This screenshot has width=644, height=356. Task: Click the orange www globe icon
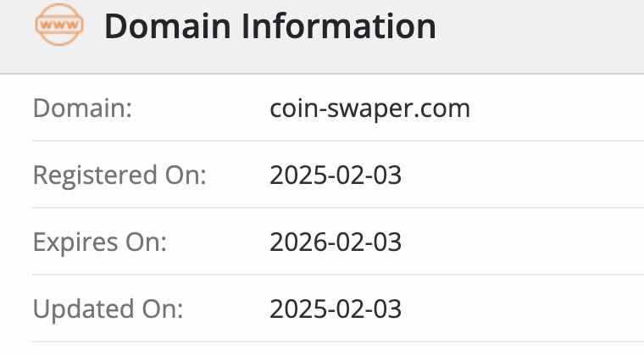coord(59,25)
